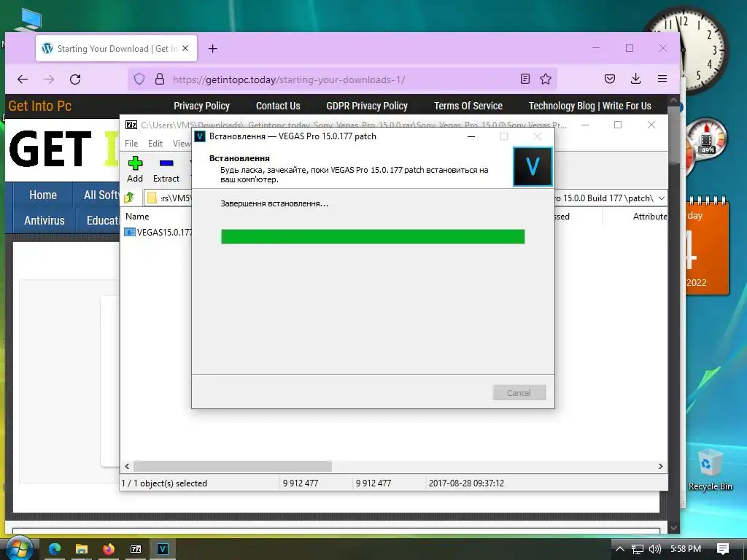Open the Recycle Bin desktop icon

coord(710,469)
